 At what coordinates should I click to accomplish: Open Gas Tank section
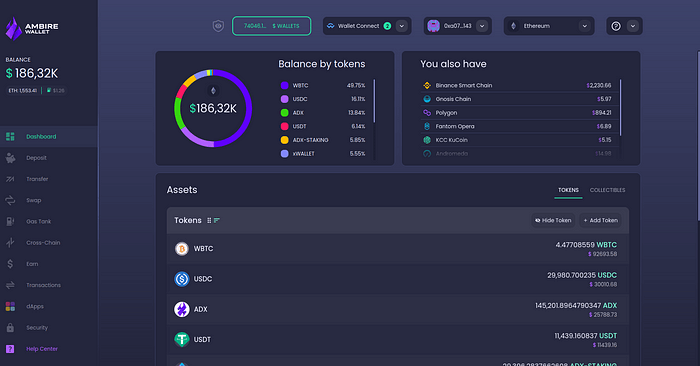pyautogui.click(x=38, y=221)
